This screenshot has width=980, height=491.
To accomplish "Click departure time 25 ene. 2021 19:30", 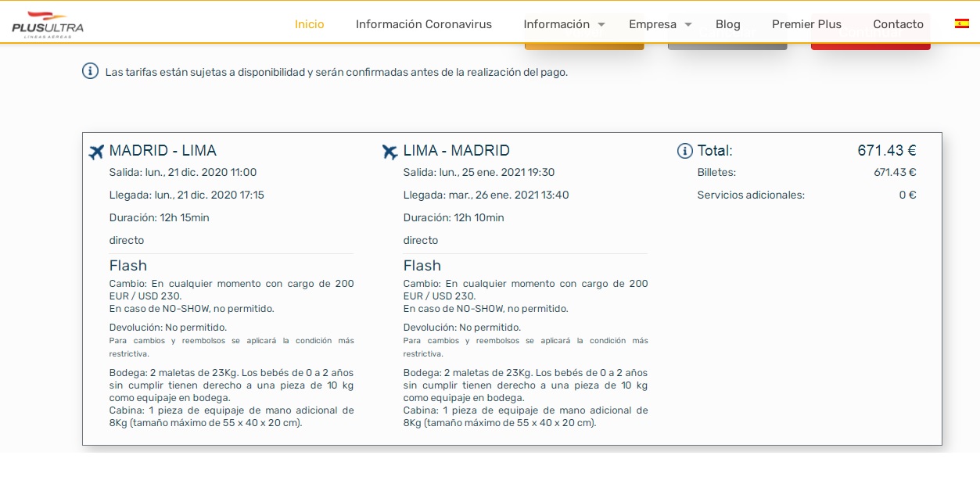I will point(479,173).
